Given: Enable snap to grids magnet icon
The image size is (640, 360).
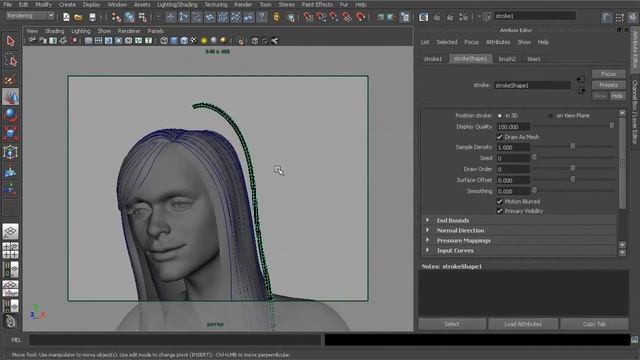Looking at the screenshot, I should click(308, 17).
